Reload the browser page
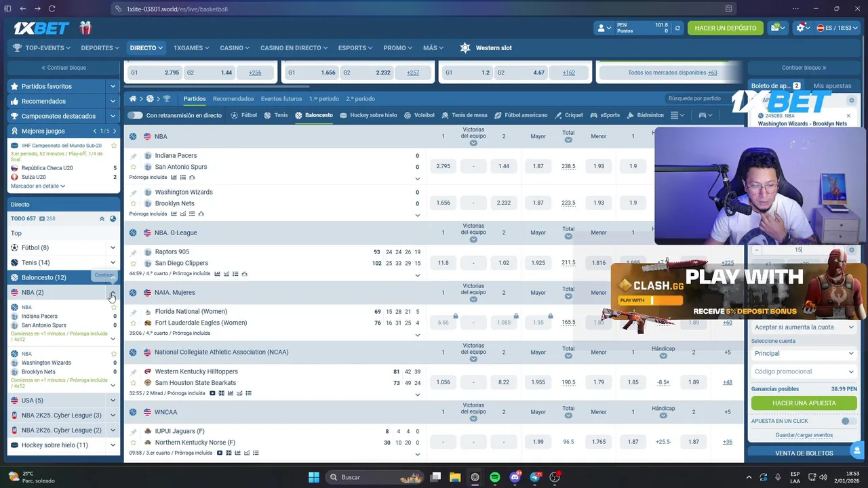Image resolution: width=868 pixels, height=488 pixels. point(52,9)
